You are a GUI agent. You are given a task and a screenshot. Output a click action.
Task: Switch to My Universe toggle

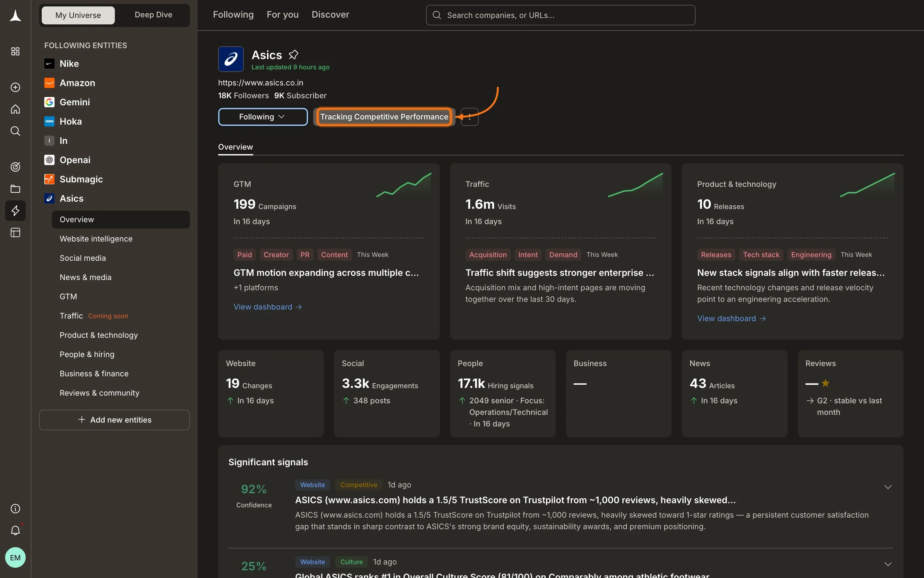click(x=78, y=15)
